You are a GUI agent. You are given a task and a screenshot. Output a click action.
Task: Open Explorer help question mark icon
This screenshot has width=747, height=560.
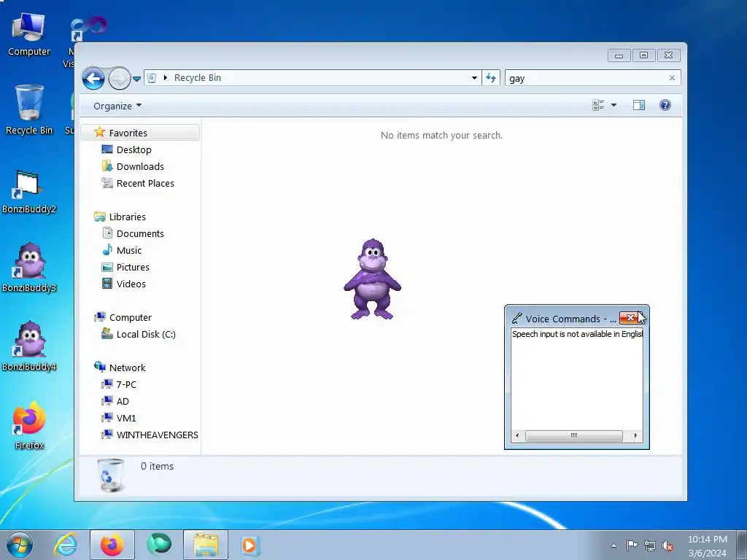point(665,105)
